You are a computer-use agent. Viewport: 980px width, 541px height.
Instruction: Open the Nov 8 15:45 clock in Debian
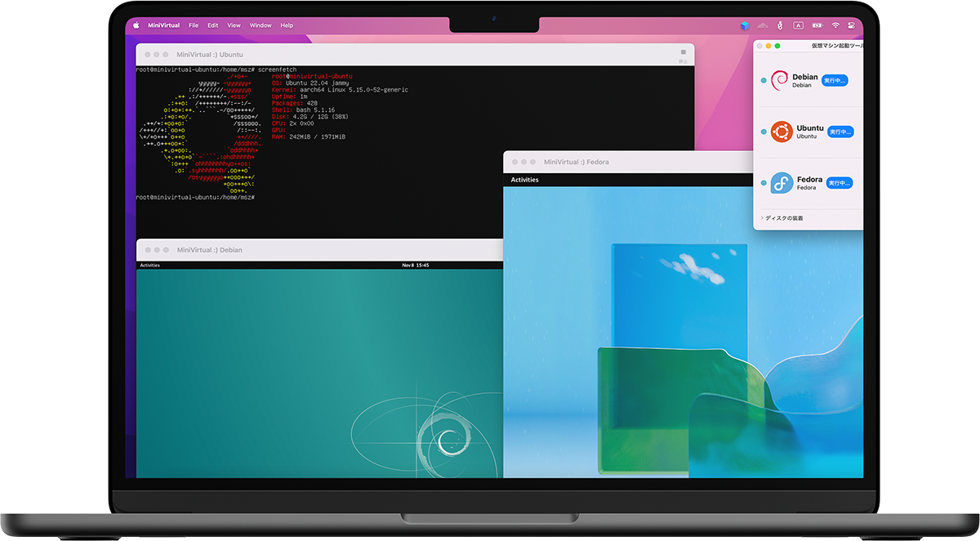pos(416,265)
